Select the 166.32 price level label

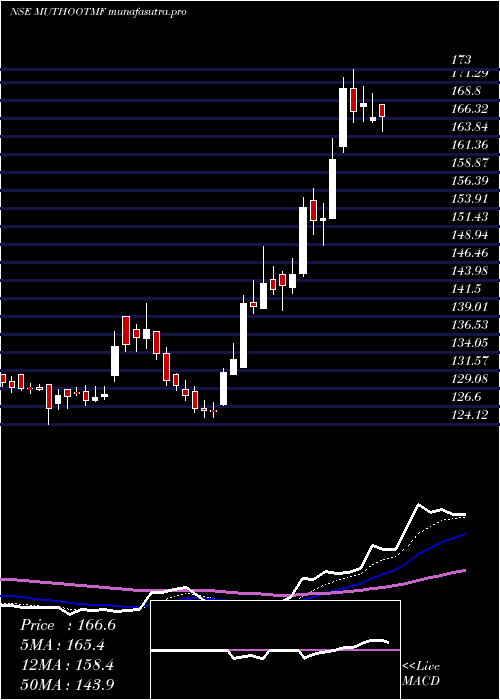(x=469, y=108)
